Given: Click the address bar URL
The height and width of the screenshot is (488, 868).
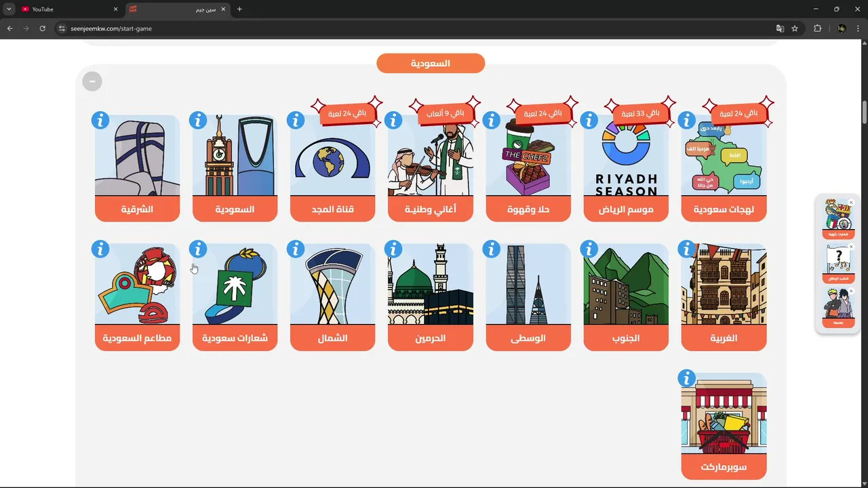Looking at the screenshot, I should [111, 28].
